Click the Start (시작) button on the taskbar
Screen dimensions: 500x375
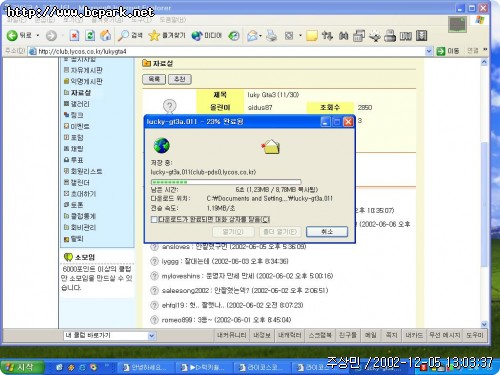(22, 367)
